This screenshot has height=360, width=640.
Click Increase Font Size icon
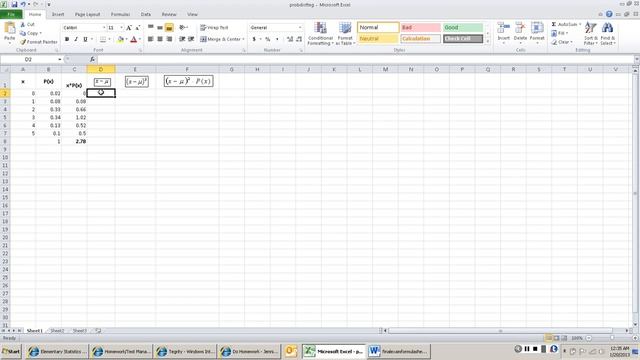coord(129,27)
